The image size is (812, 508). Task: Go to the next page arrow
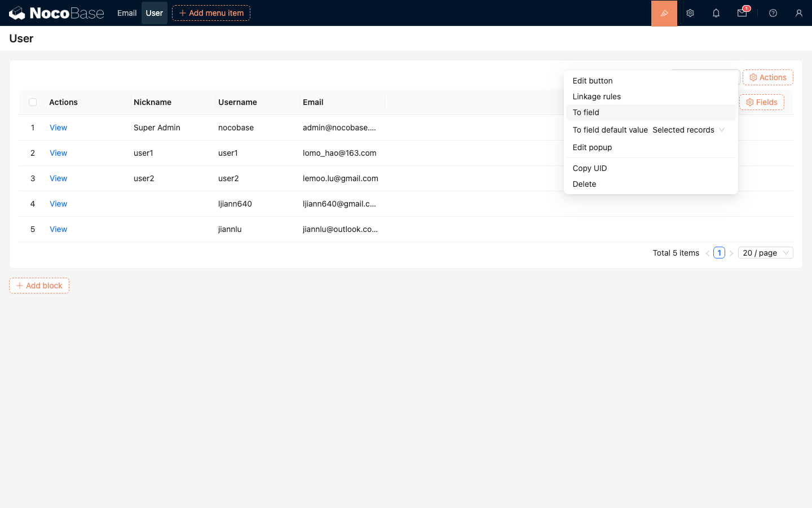point(731,253)
